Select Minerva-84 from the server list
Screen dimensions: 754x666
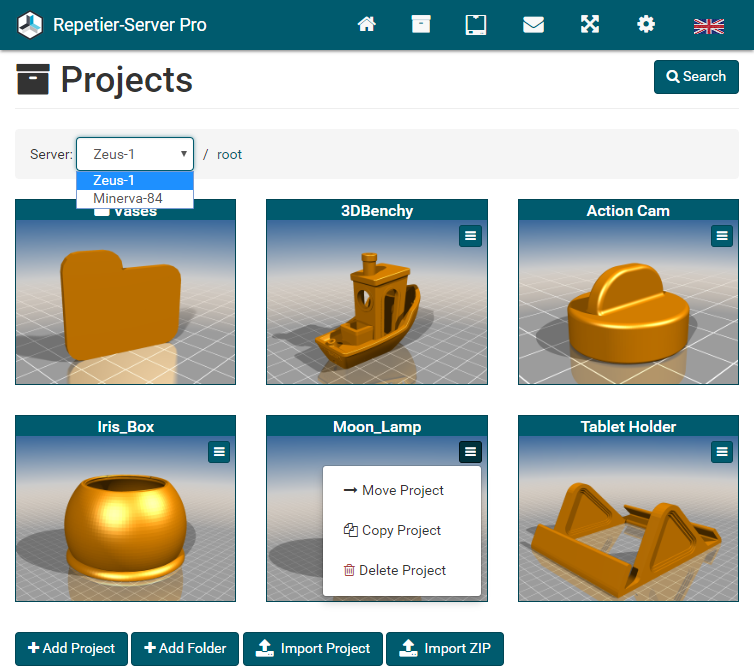(x=128, y=198)
